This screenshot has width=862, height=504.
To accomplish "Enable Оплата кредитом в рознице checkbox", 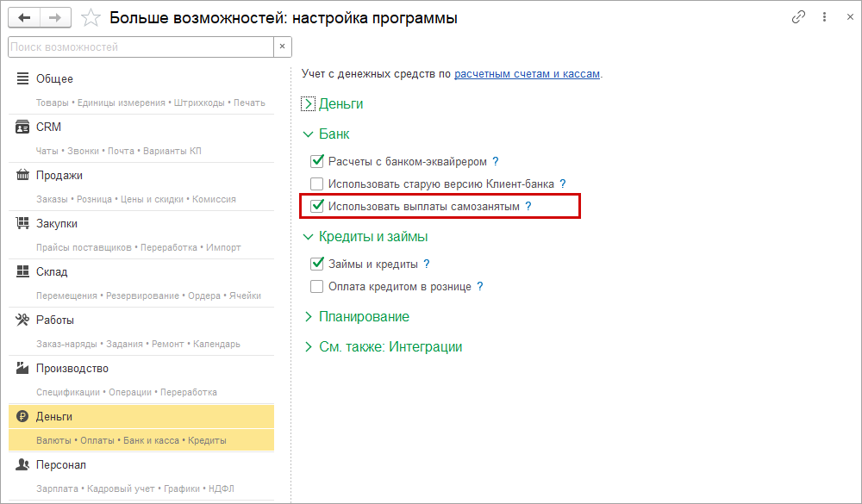I will [x=317, y=287].
